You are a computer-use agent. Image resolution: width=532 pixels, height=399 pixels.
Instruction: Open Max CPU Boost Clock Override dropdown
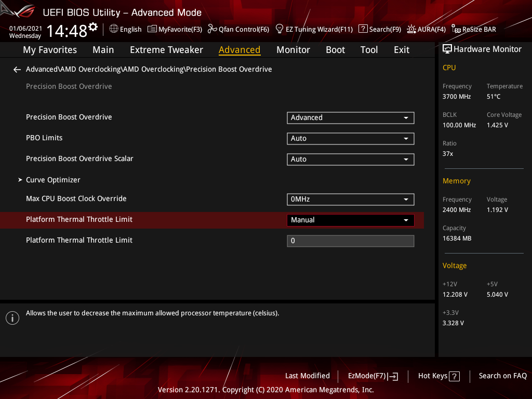pos(351,199)
